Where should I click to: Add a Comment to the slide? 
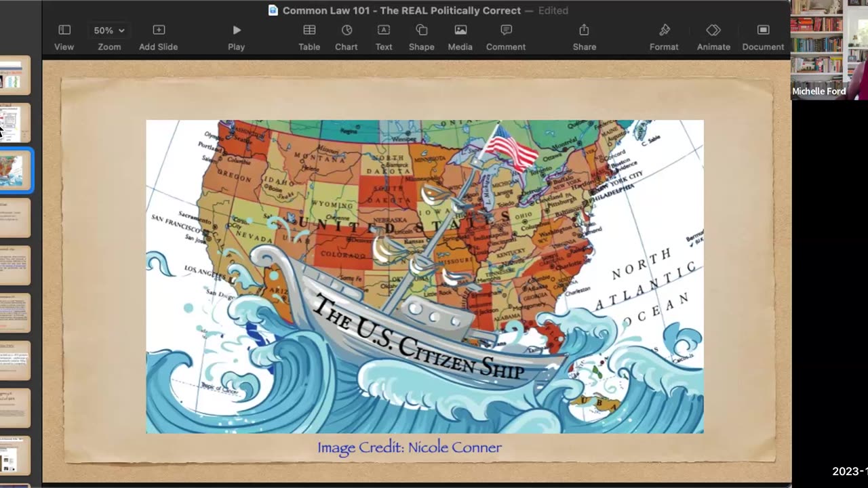click(506, 37)
